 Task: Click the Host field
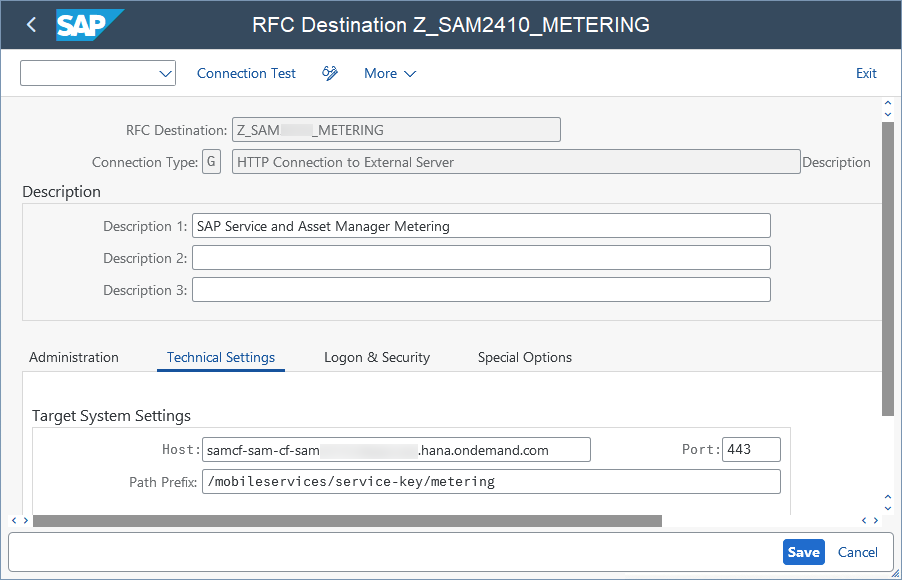396,449
